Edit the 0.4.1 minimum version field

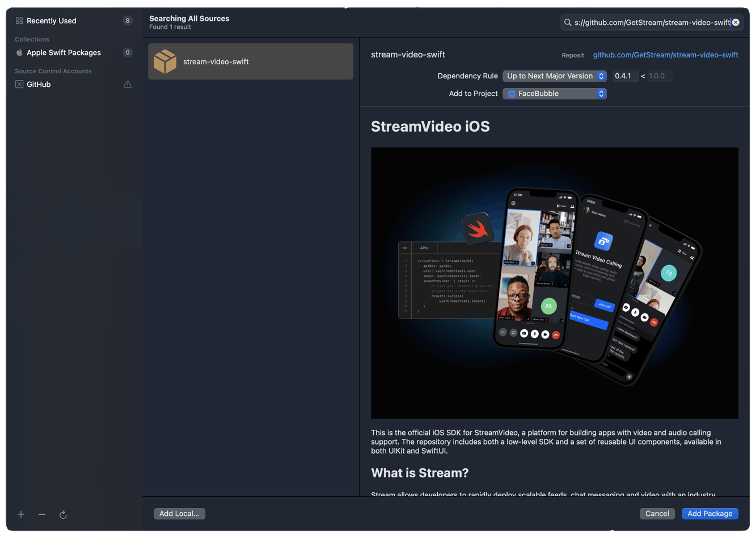pos(626,76)
